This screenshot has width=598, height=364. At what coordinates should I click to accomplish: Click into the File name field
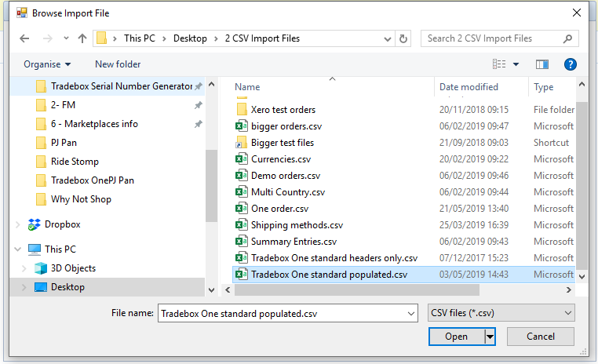click(283, 314)
